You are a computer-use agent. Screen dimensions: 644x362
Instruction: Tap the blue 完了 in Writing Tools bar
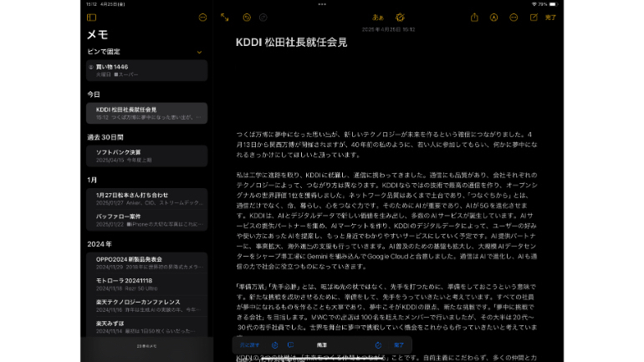(x=399, y=345)
